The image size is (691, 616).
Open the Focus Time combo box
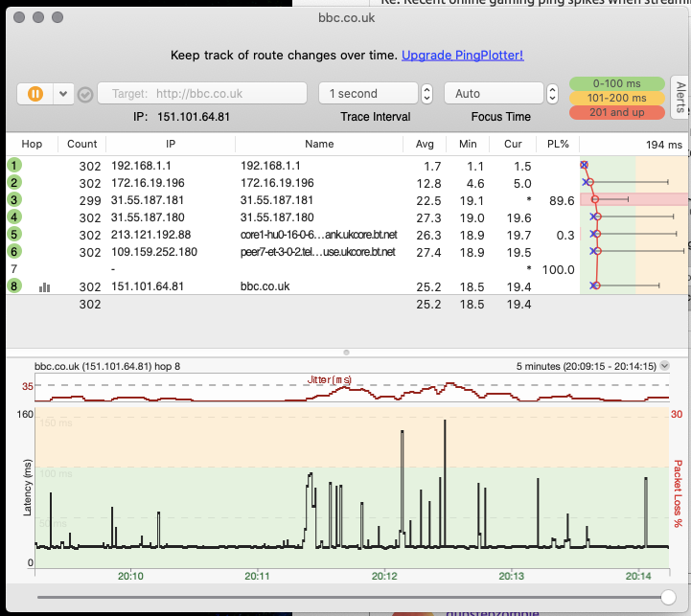click(493, 94)
